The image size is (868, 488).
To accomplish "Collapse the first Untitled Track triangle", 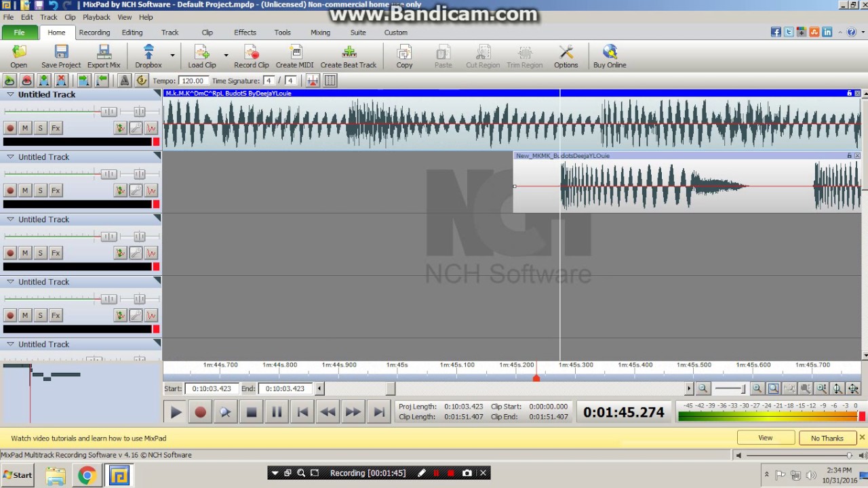I will pos(10,95).
